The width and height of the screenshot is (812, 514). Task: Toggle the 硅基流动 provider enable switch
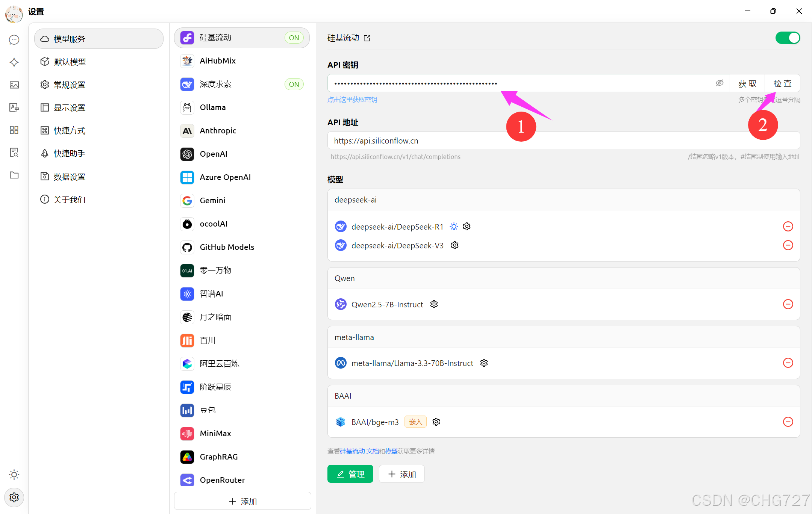pos(788,38)
